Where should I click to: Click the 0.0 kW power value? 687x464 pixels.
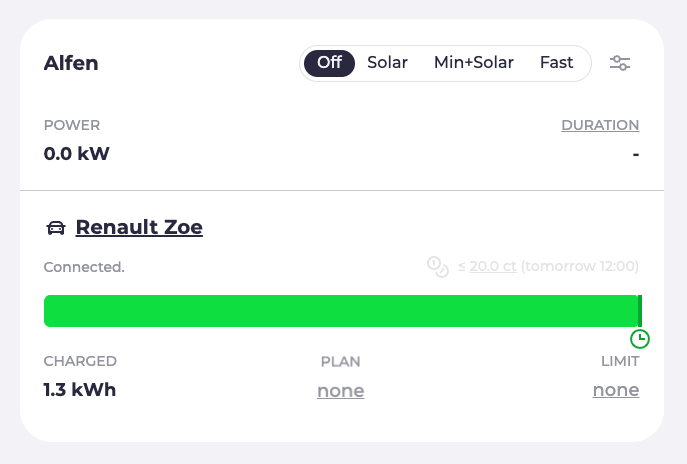76,154
